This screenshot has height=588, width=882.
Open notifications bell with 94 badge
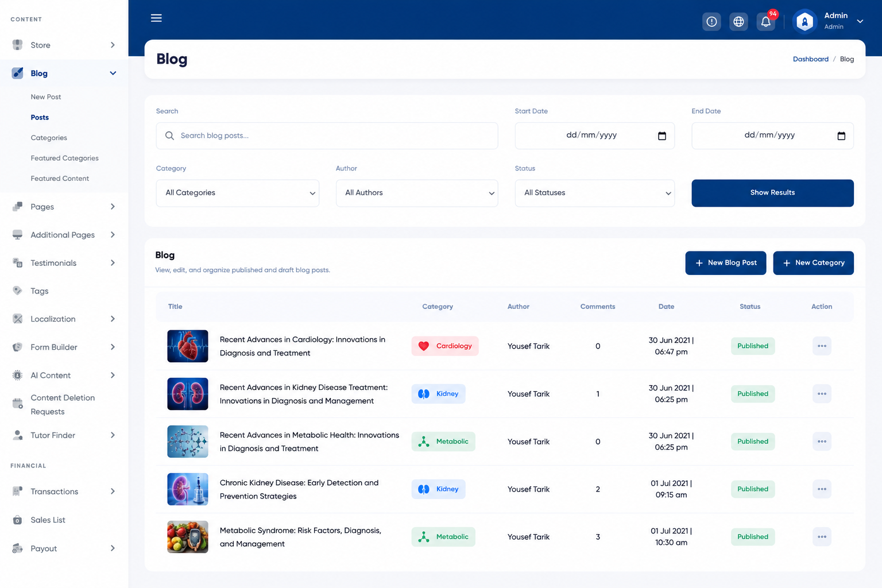pyautogui.click(x=766, y=21)
